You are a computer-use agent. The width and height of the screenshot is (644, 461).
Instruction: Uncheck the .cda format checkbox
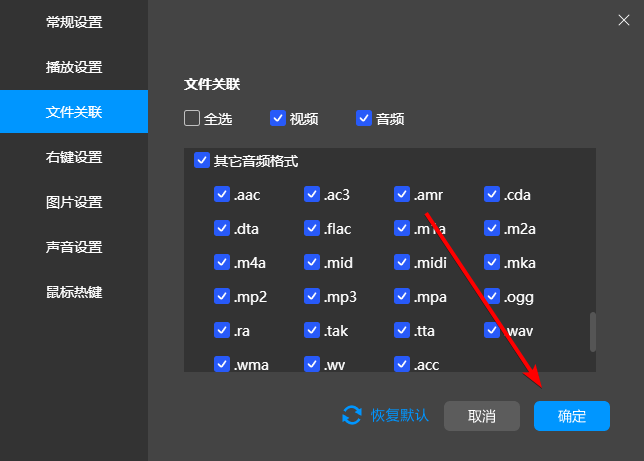pyautogui.click(x=492, y=194)
